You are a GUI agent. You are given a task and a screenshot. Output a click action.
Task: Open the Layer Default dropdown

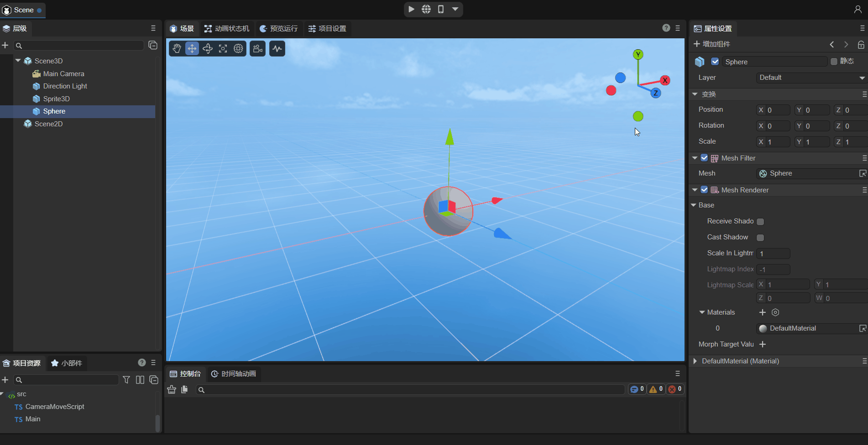811,78
